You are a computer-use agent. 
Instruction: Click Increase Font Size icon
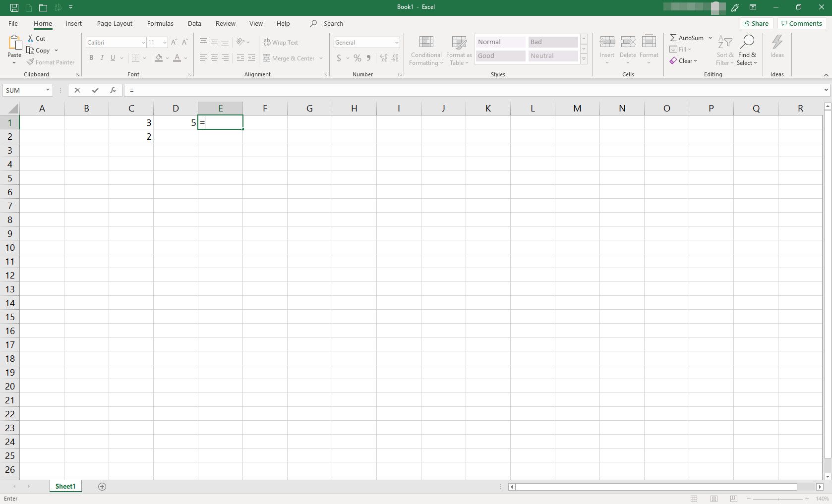click(x=174, y=43)
